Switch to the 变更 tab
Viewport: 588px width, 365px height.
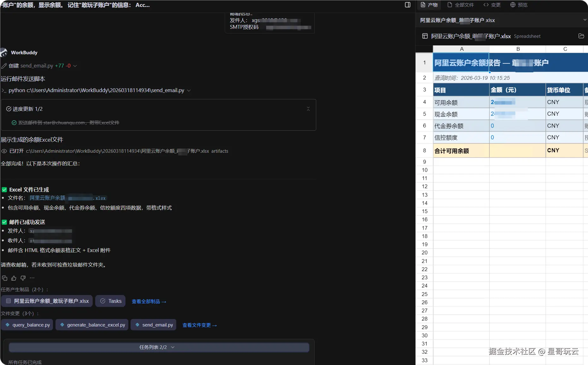tap(492, 5)
